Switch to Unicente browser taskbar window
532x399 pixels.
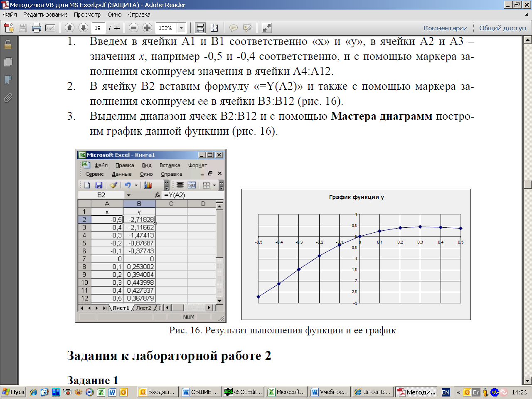click(372, 392)
